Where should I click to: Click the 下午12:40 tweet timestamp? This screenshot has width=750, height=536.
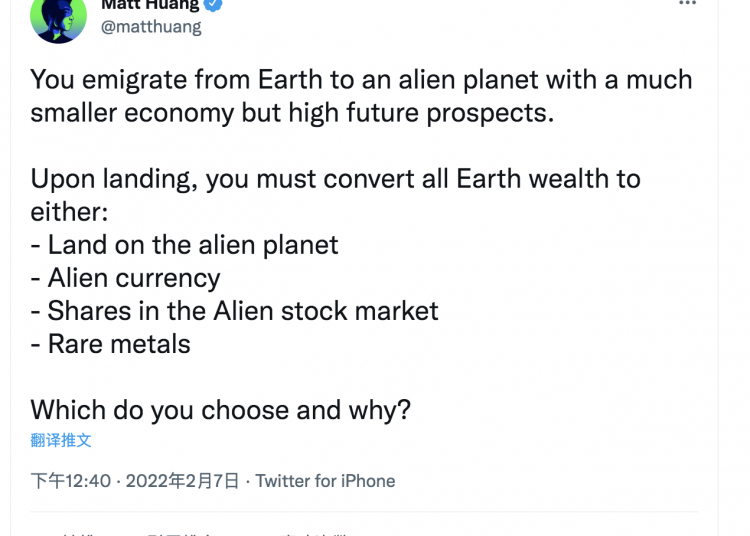[70, 481]
